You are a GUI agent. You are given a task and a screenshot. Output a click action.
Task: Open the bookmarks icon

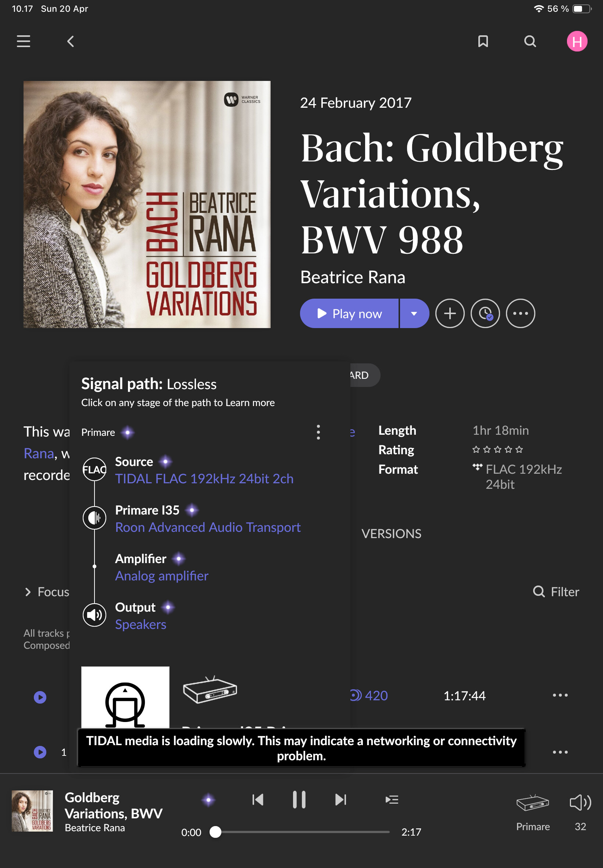[483, 41]
